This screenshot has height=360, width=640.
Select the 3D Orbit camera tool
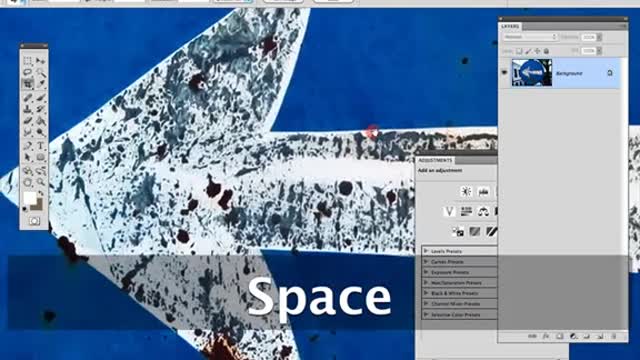click(x=40, y=171)
